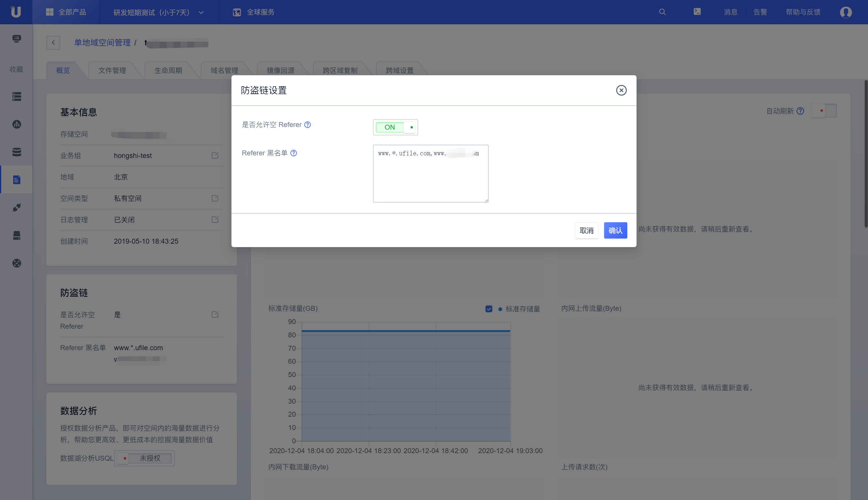Click the help icon beside Referer 黑名单
Image resolution: width=868 pixels, height=500 pixels.
click(294, 153)
